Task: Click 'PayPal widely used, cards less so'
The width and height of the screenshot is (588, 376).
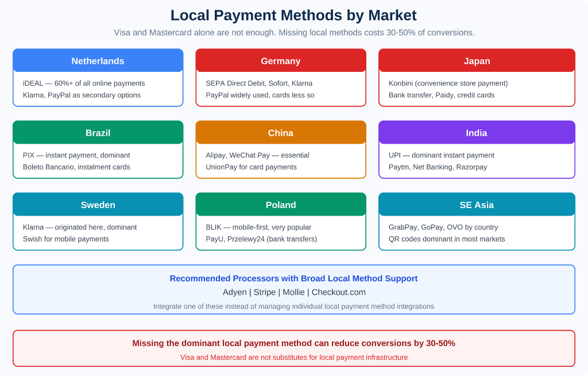Action: click(260, 95)
